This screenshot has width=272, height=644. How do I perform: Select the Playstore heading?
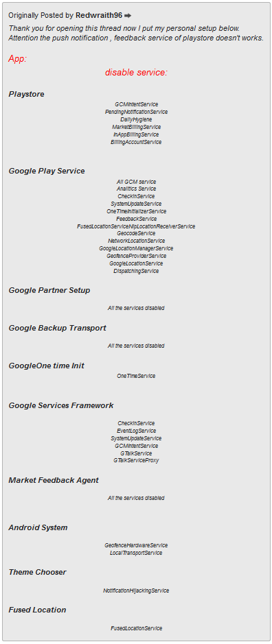(26, 95)
